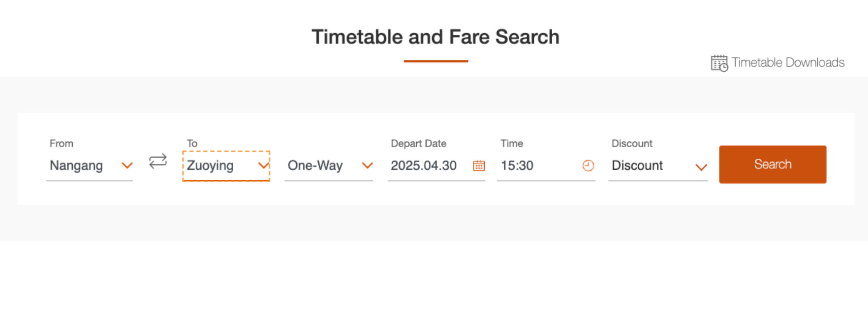Open the depart date calendar icon
This screenshot has height=314, width=868.
pyautogui.click(x=479, y=166)
